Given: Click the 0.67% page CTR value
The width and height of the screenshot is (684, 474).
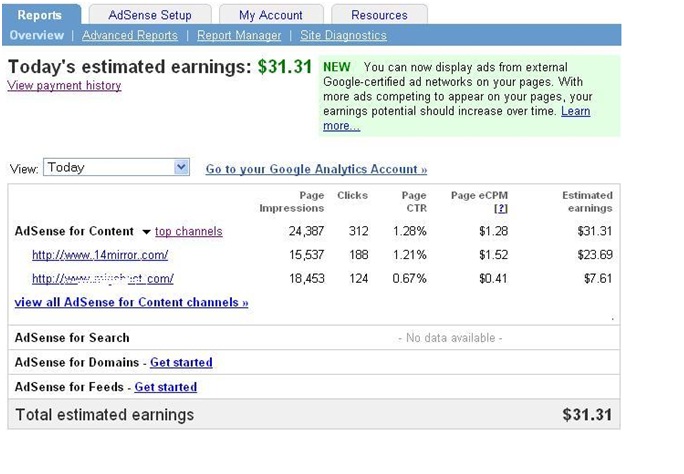Looking at the screenshot, I should point(409,278).
